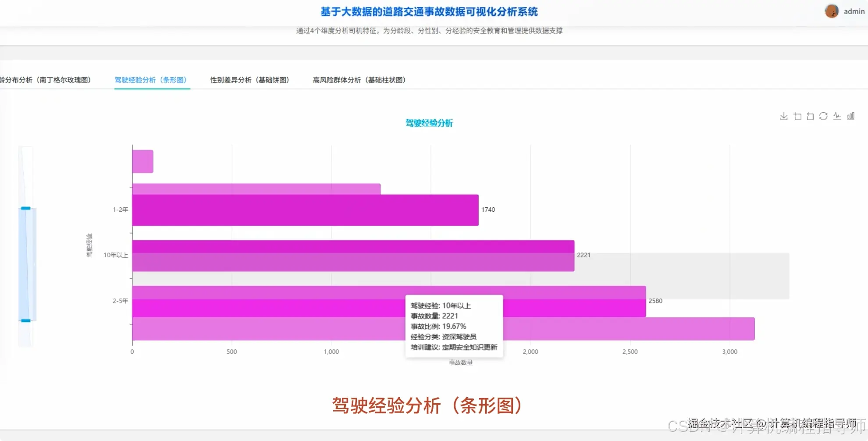Click the 500 x-axis tick label

[232, 352]
